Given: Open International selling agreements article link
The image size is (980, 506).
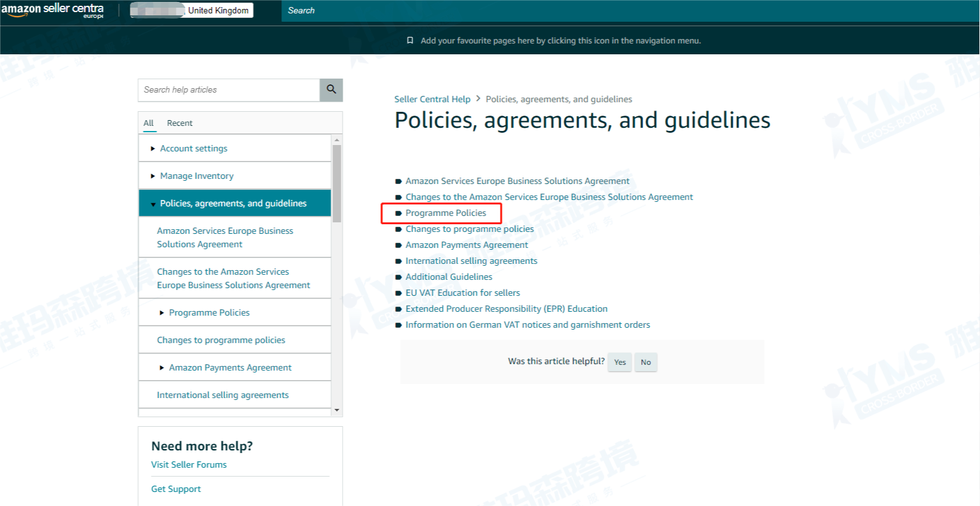Looking at the screenshot, I should [x=471, y=261].
